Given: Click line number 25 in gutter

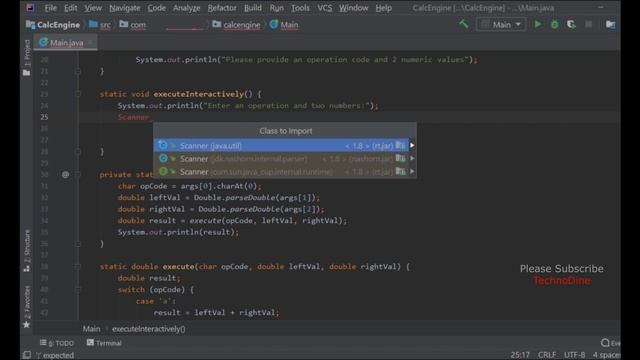Looking at the screenshot, I should [x=44, y=117].
